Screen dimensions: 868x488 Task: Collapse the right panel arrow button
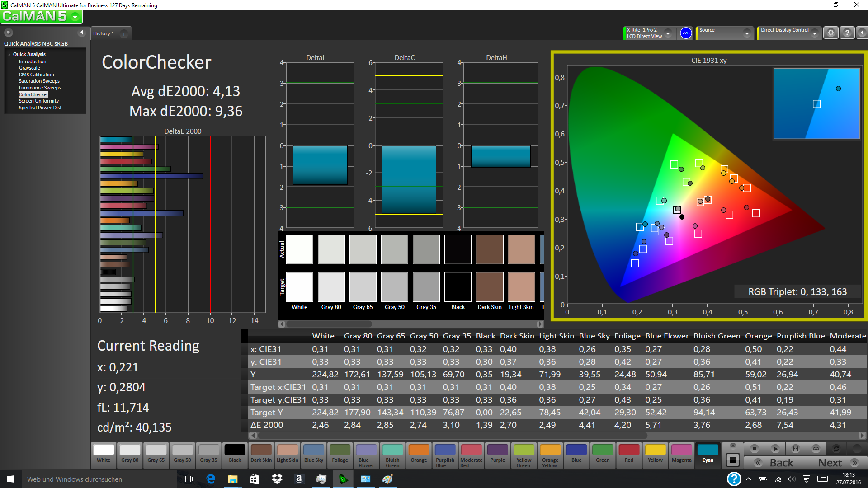pyautogui.click(x=862, y=33)
